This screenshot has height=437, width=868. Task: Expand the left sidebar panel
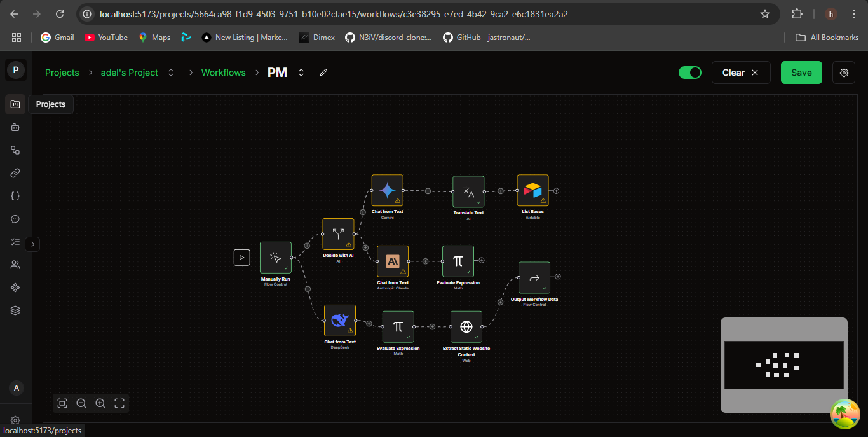pos(33,244)
